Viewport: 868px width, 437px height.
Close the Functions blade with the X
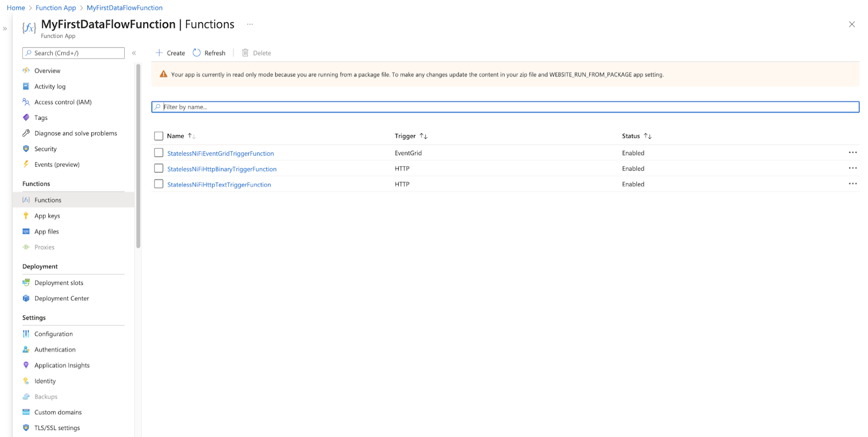[852, 24]
